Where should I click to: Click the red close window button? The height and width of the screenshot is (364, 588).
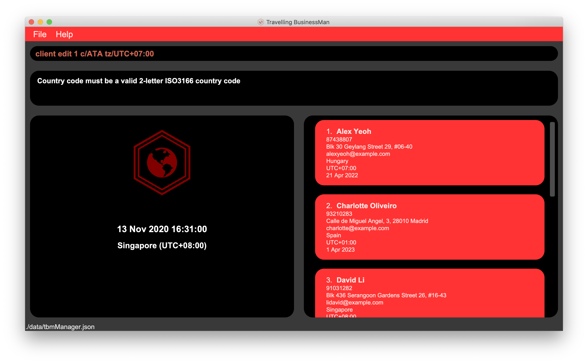pos(31,22)
